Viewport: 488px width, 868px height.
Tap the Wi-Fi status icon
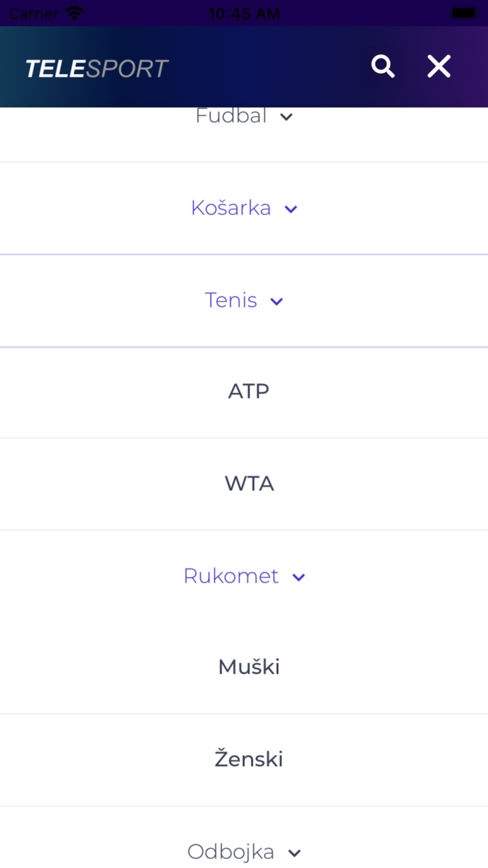click(74, 13)
